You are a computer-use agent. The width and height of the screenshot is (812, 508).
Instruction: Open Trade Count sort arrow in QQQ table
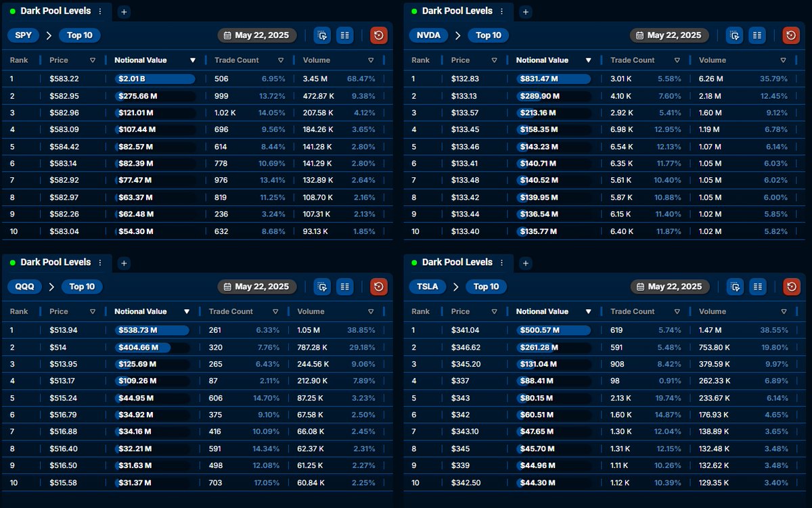click(276, 312)
